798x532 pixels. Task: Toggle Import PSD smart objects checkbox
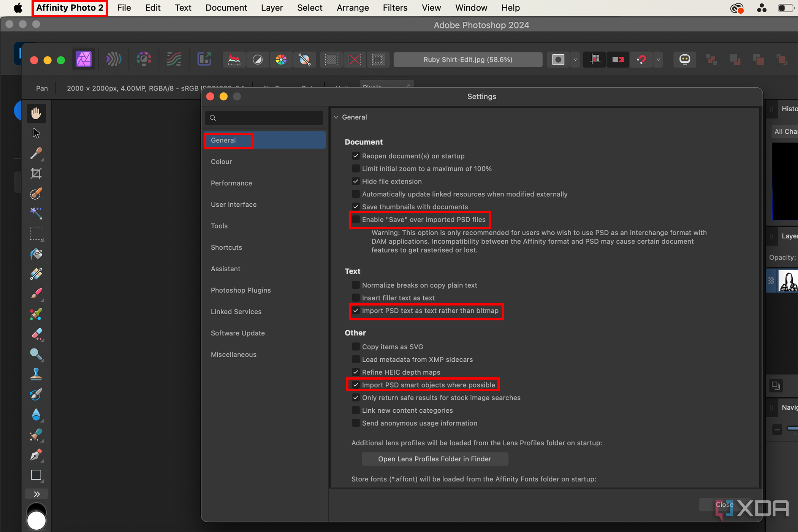click(x=356, y=385)
